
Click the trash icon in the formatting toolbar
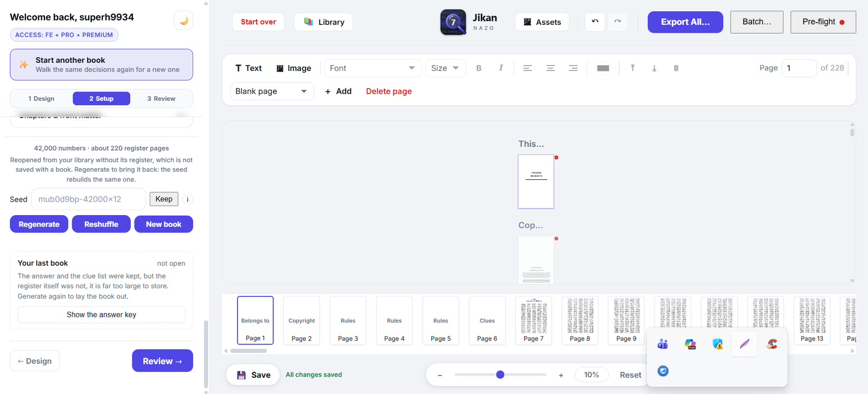676,68
